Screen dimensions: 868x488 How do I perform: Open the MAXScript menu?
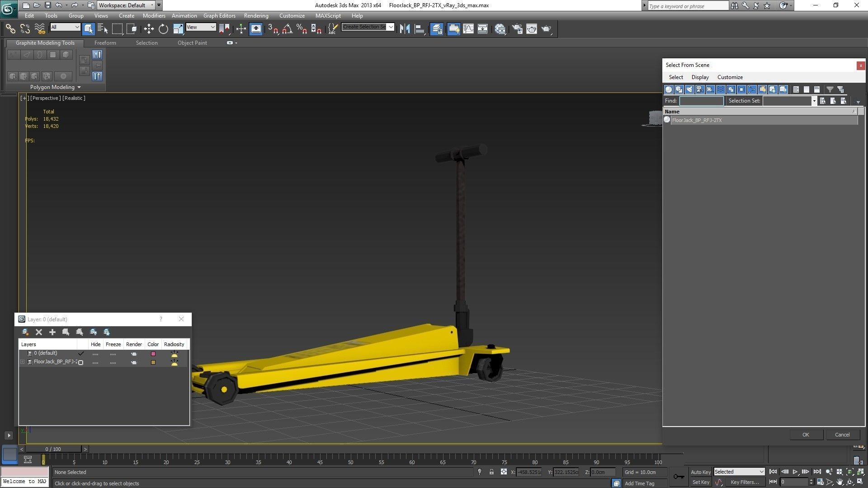pos(328,15)
